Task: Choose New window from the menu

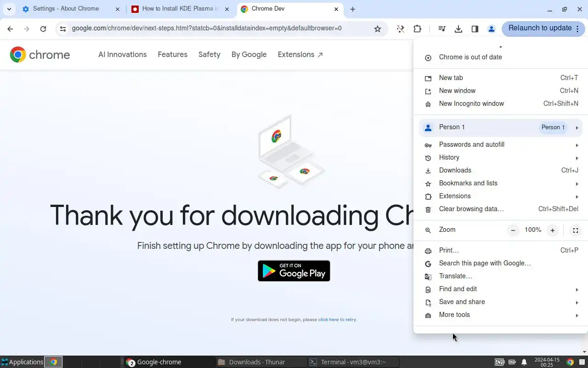Action: pyautogui.click(x=501, y=91)
